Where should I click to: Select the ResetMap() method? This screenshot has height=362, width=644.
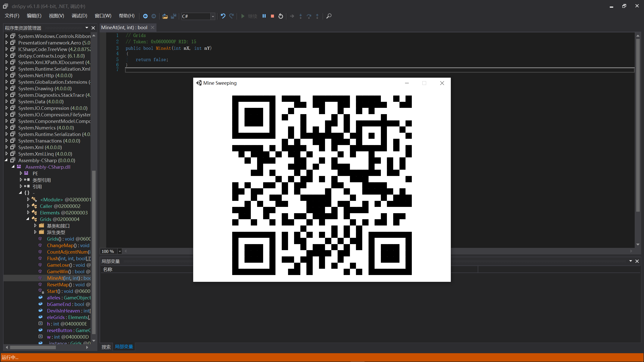(68, 285)
